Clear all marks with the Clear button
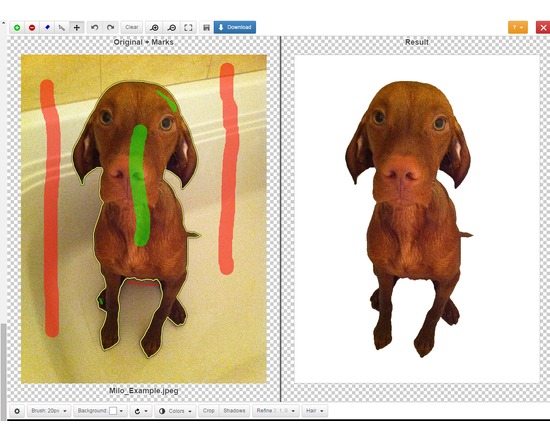Image resolution: width=550 pixels, height=440 pixels. [x=132, y=27]
